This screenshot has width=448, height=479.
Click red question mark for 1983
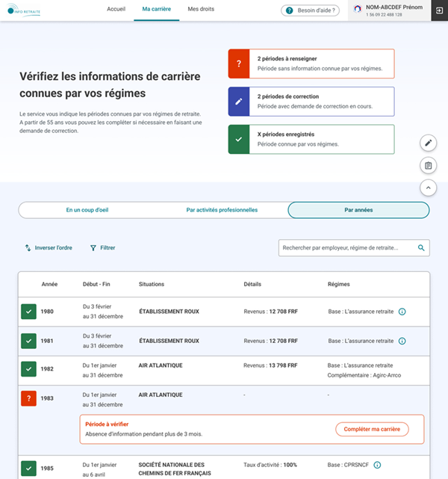pyautogui.click(x=28, y=398)
